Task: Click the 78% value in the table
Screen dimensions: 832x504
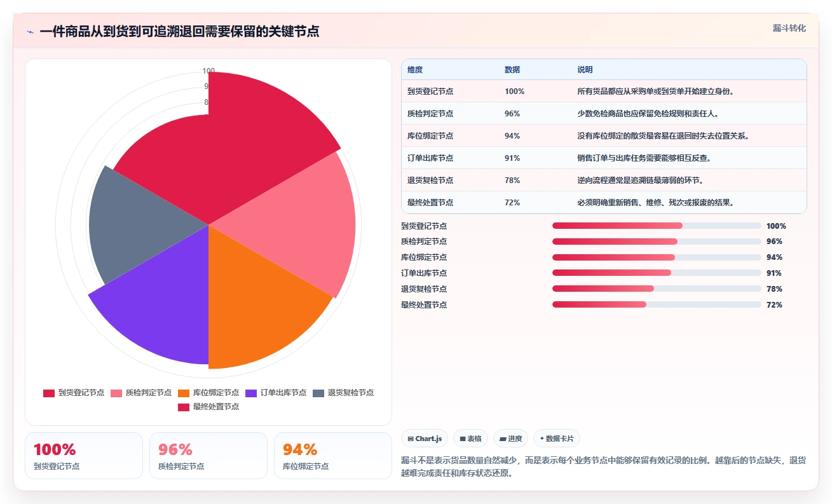Action: [x=512, y=180]
